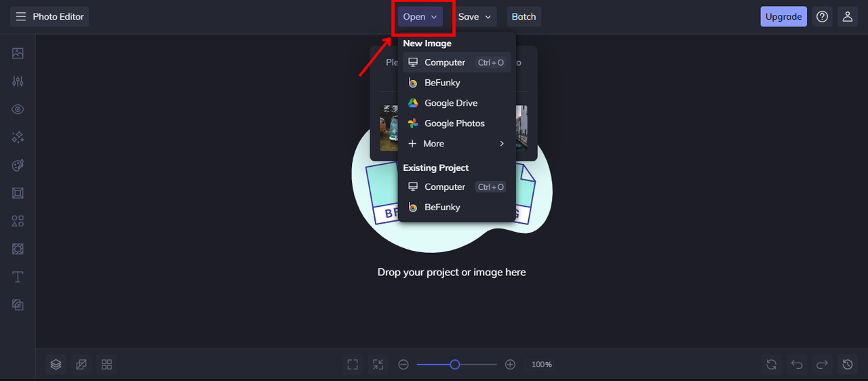Click the flatten layers icon beside Layers
Viewport: 868px width, 381px height.
pyautogui.click(x=81, y=365)
